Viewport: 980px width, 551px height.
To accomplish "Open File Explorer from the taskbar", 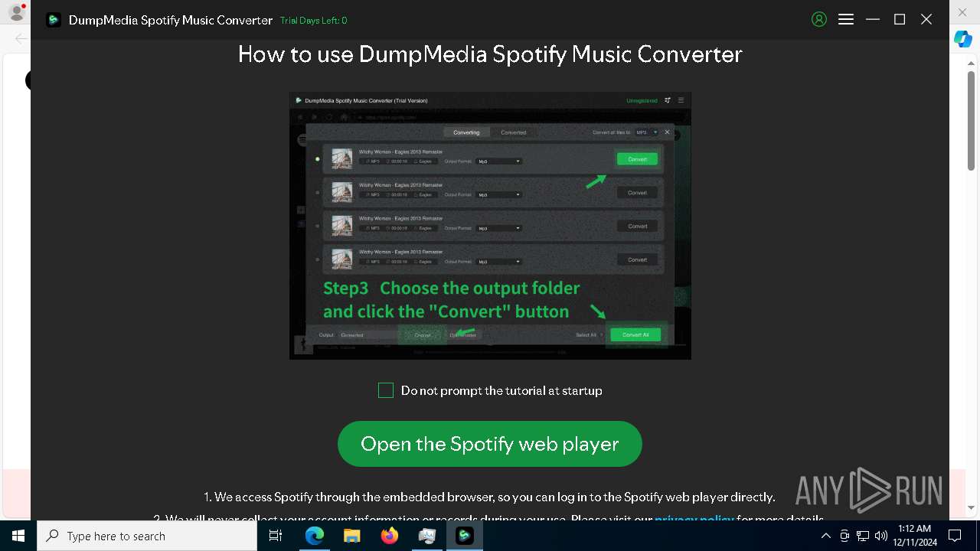I will (x=351, y=536).
